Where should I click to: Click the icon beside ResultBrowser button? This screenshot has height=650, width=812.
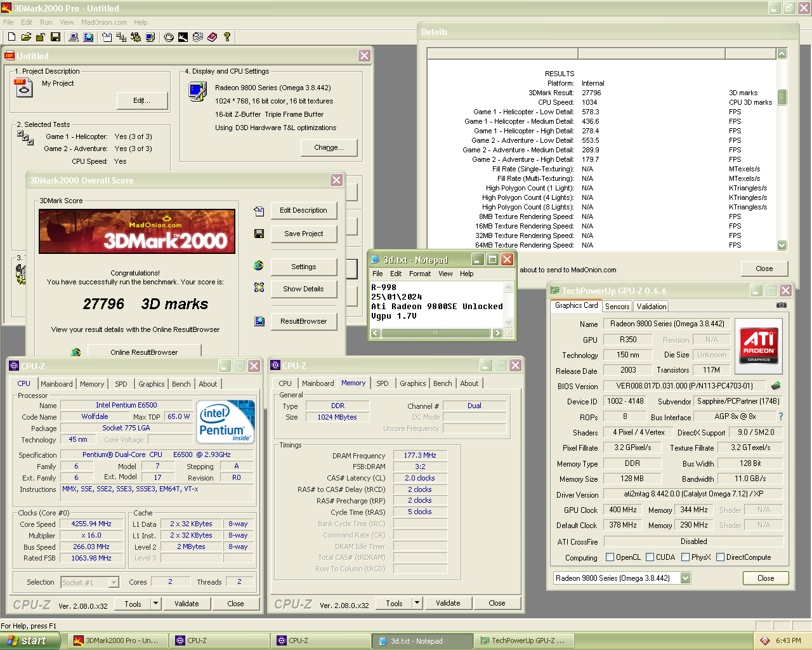[x=259, y=321]
